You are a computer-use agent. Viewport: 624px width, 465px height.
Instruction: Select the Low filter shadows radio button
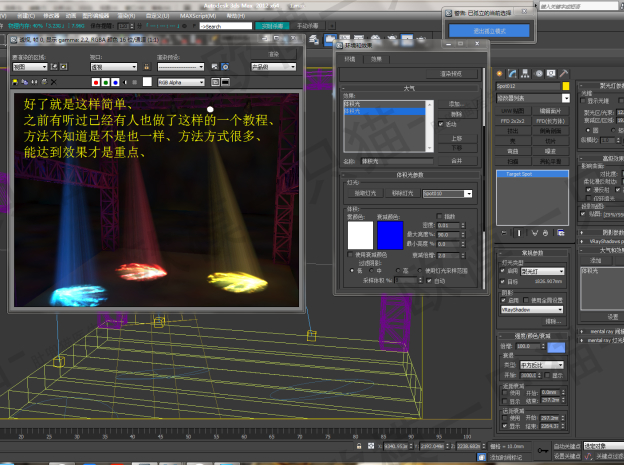click(x=351, y=271)
